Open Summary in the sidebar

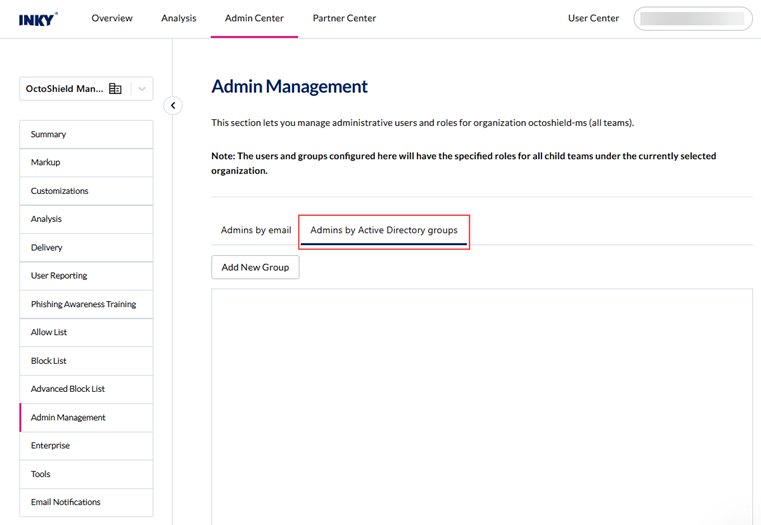tap(86, 134)
